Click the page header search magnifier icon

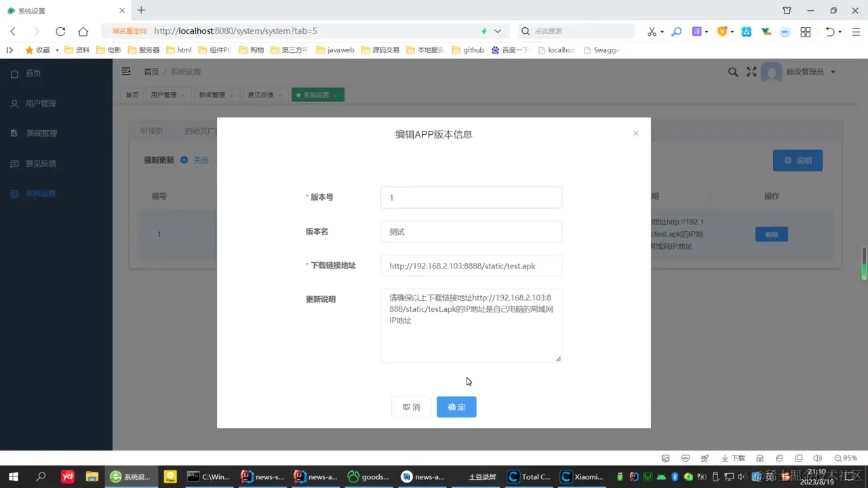tap(733, 72)
